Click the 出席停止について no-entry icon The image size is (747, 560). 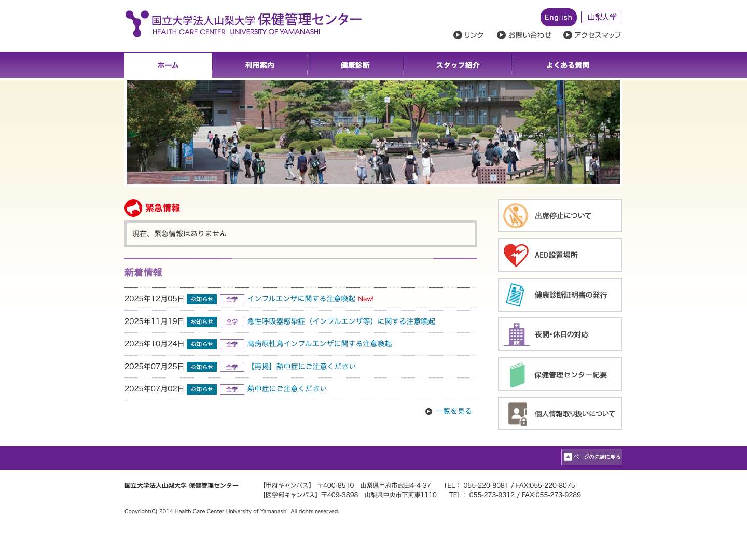(516, 215)
